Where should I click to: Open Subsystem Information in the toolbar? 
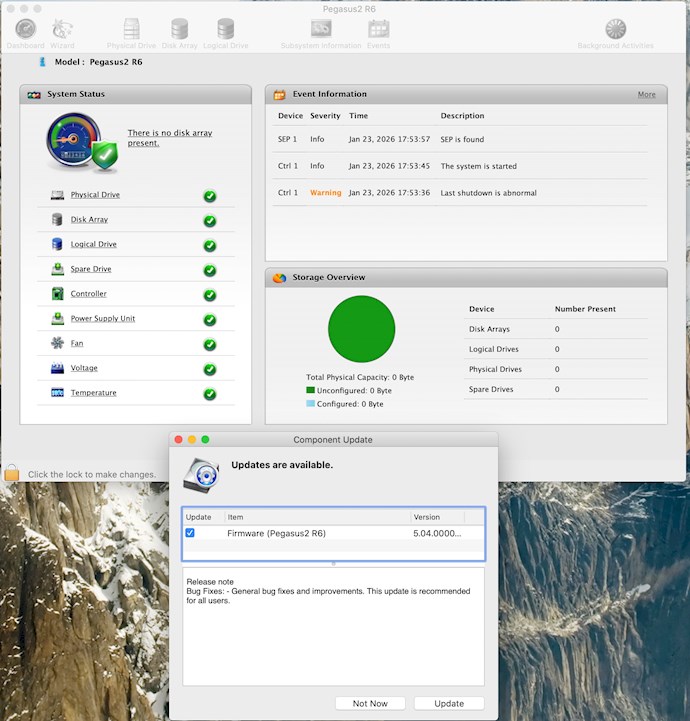pyautogui.click(x=321, y=31)
